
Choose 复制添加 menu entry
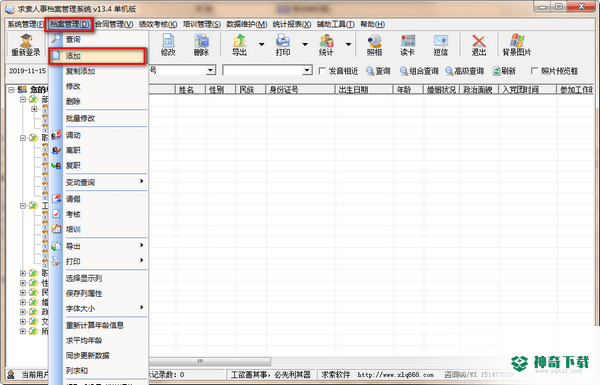(x=99, y=71)
